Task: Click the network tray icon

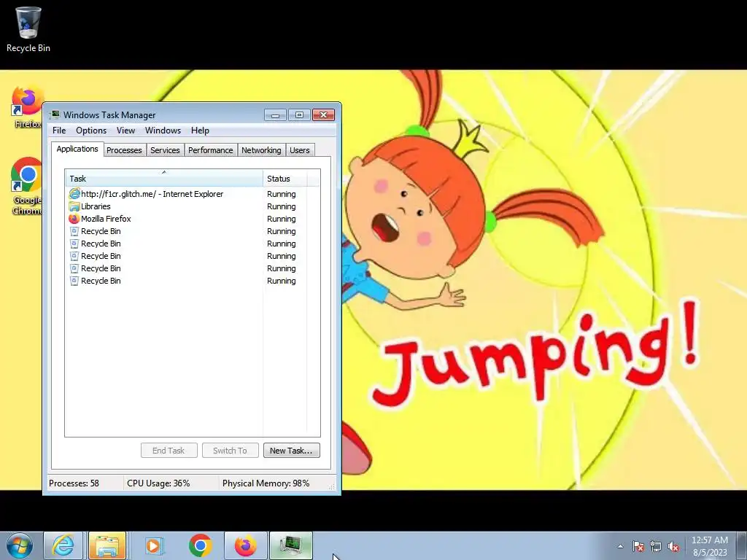Action: coord(656,546)
